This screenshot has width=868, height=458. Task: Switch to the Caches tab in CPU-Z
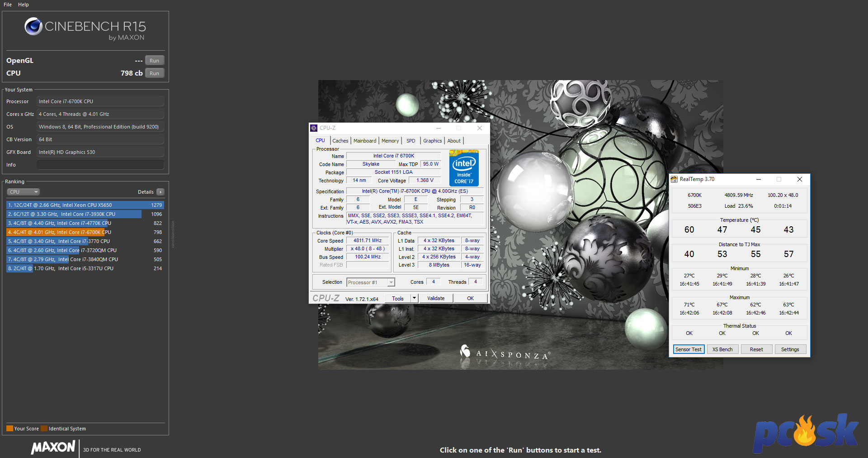[340, 141]
